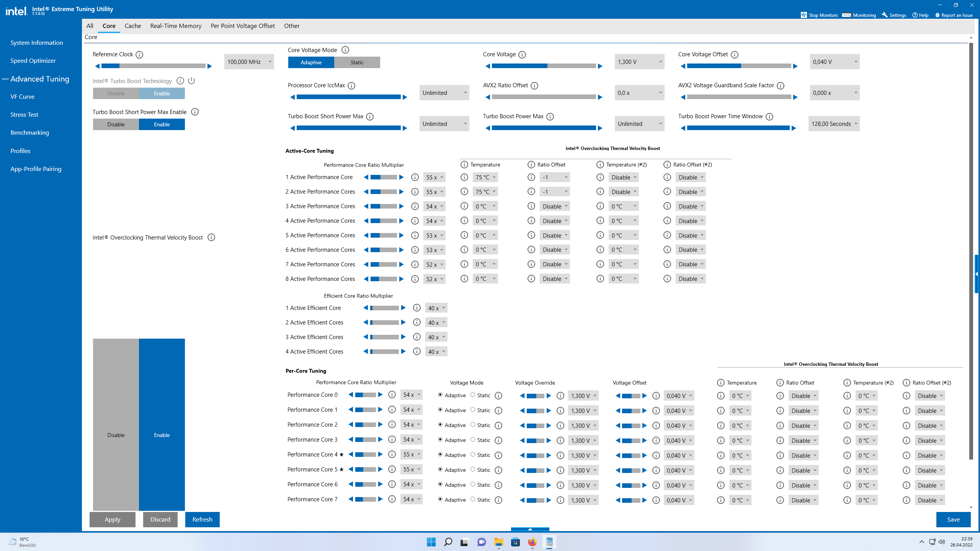Click the Turbo Boost Power Max slider
This screenshot has height=551, width=980.
pyautogui.click(x=544, y=128)
